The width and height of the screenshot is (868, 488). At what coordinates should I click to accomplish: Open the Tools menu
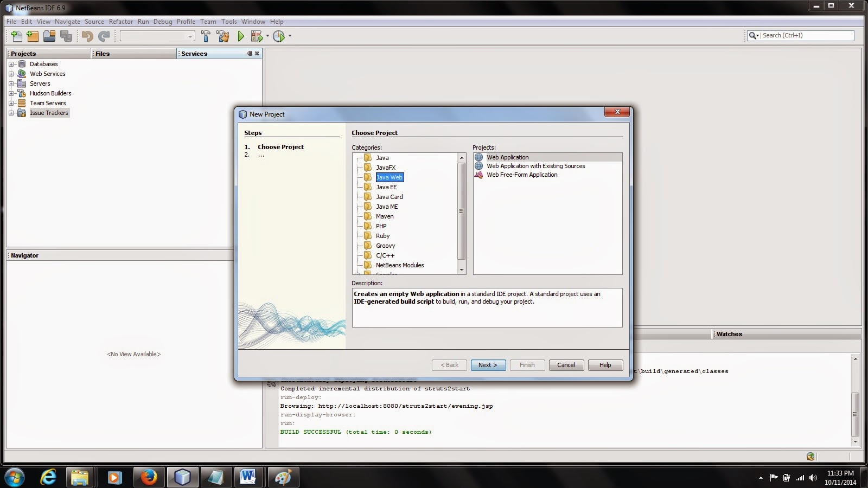point(229,22)
